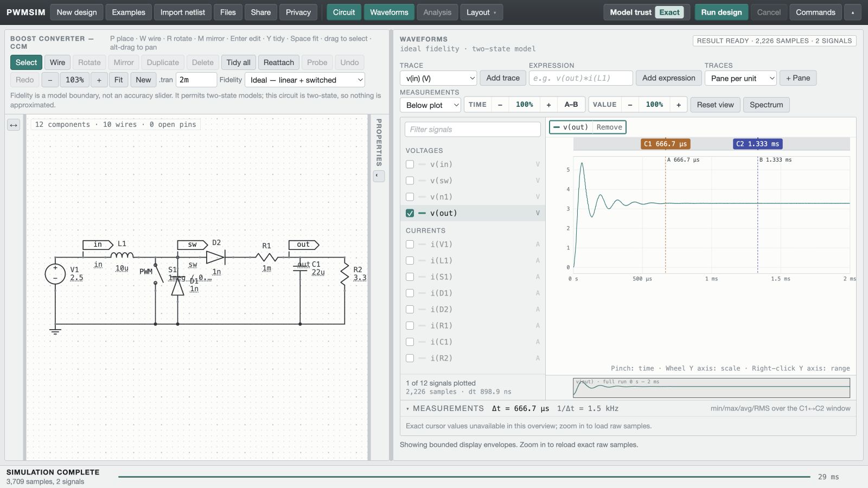Click the full run overview navigator strip
Screen dimensions: 868x488
click(712, 388)
